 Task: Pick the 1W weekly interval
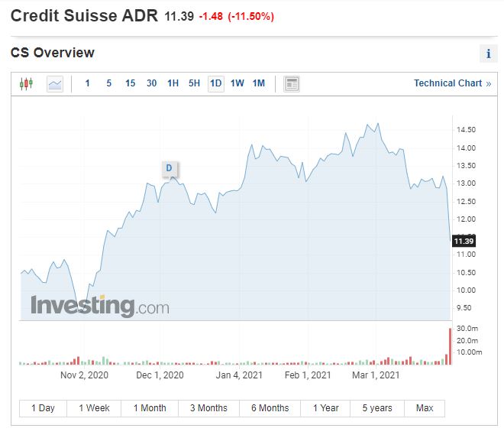point(237,84)
